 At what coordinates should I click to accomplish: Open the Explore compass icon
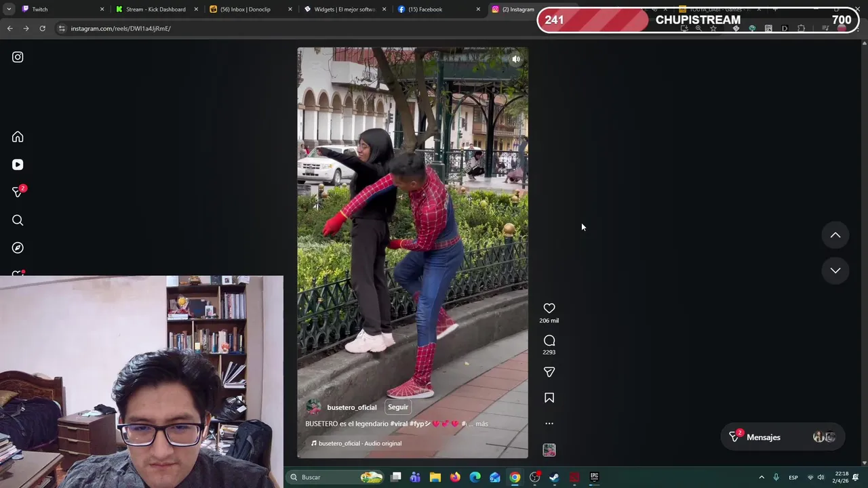[x=18, y=248]
